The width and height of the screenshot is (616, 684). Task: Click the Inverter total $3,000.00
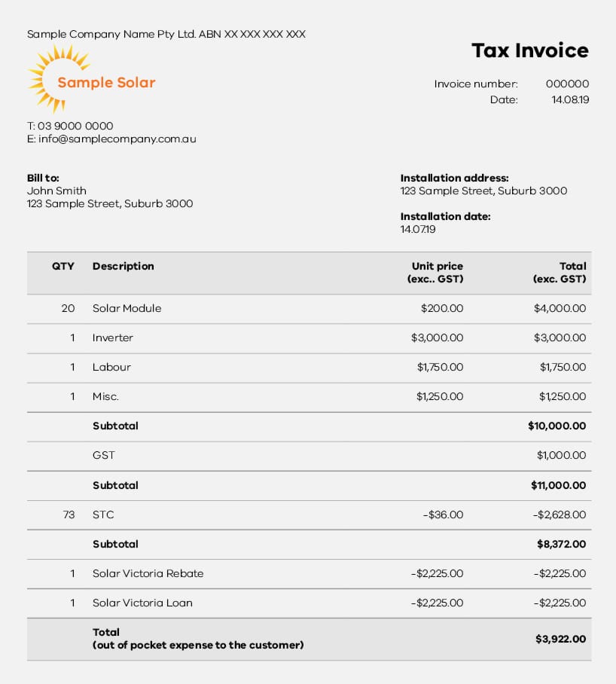pos(560,337)
